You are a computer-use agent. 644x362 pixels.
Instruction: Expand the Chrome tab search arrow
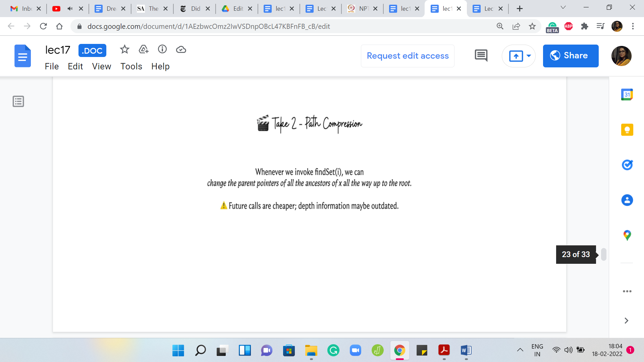[563, 7]
